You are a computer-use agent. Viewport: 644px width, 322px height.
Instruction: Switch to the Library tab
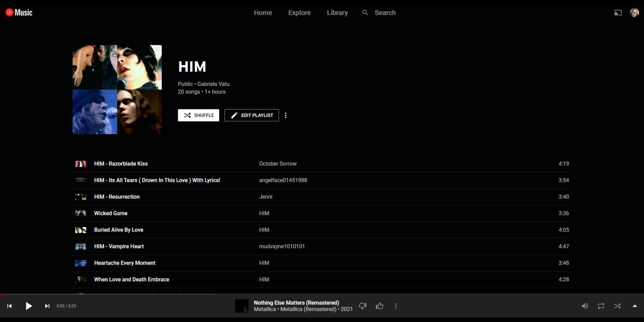click(337, 13)
